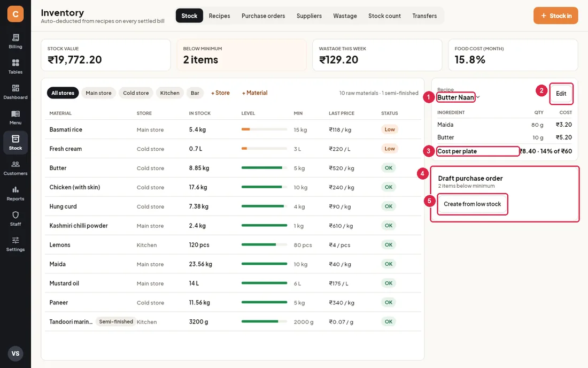Open Reports bar-chart icon

[x=16, y=193]
